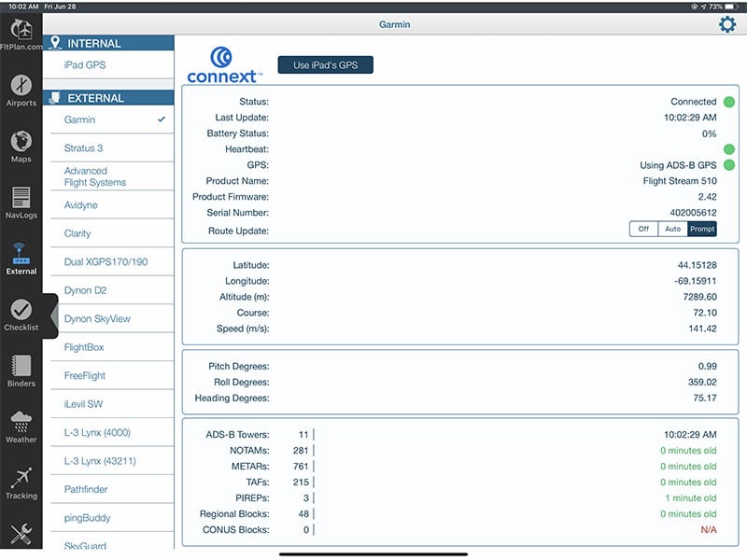
Task: Select L-3 Lynx (43211) device
Action: (108, 461)
